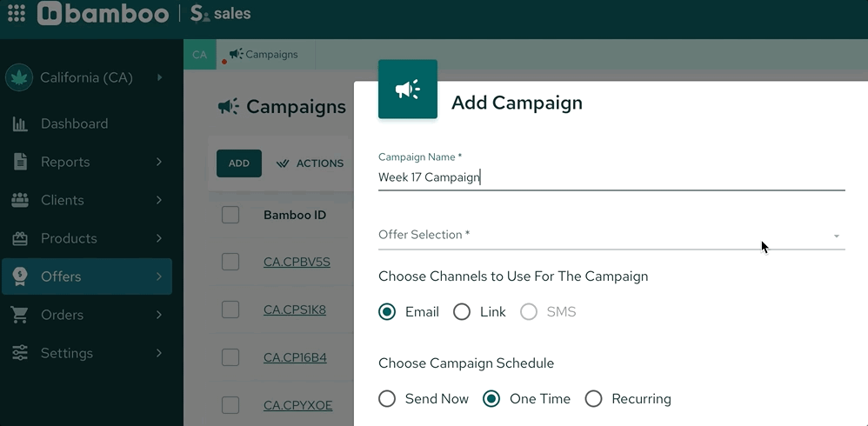This screenshot has width=868, height=426.
Task: Open the app launcher grid icon
Action: 17,13
